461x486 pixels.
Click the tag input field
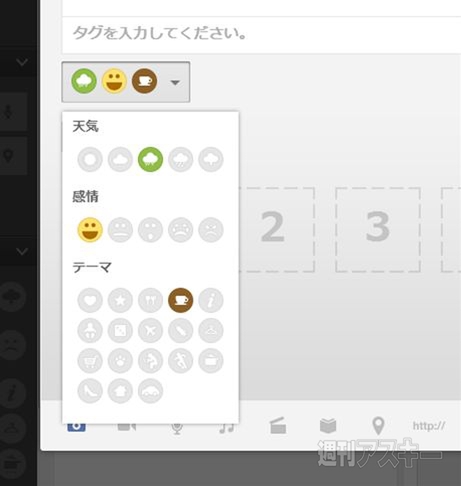click(261, 34)
